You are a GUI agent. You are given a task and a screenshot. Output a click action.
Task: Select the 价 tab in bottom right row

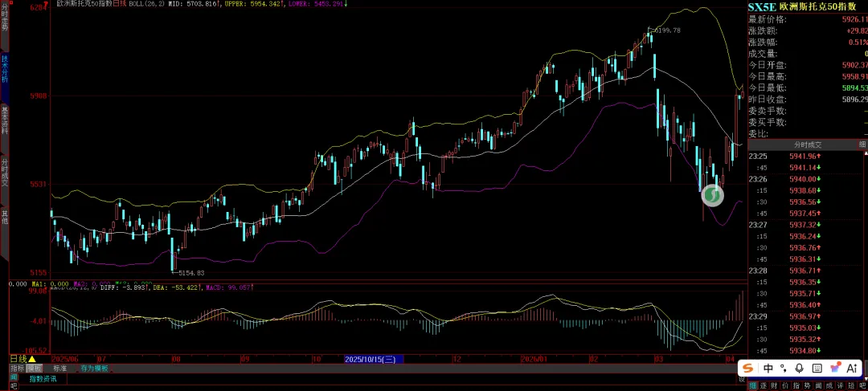[x=786, y=385]
